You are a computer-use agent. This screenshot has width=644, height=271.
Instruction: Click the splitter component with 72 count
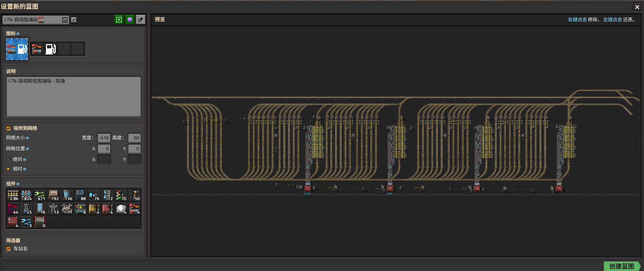pos(107,195)
